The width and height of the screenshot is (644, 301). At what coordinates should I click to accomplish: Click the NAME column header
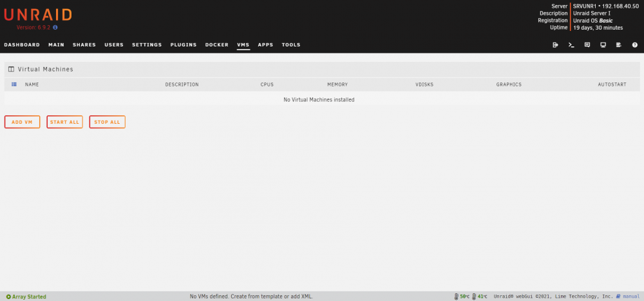[32, 84]
